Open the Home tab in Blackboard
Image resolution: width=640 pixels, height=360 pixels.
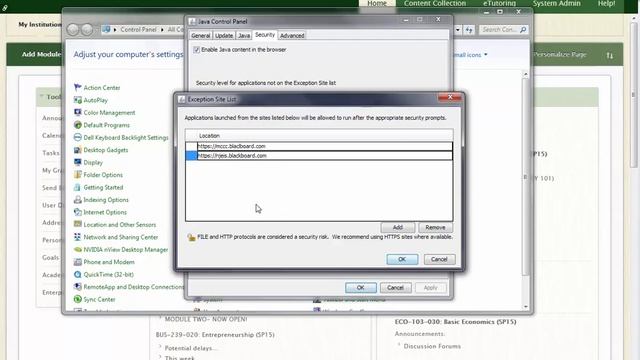pos(377,3)
